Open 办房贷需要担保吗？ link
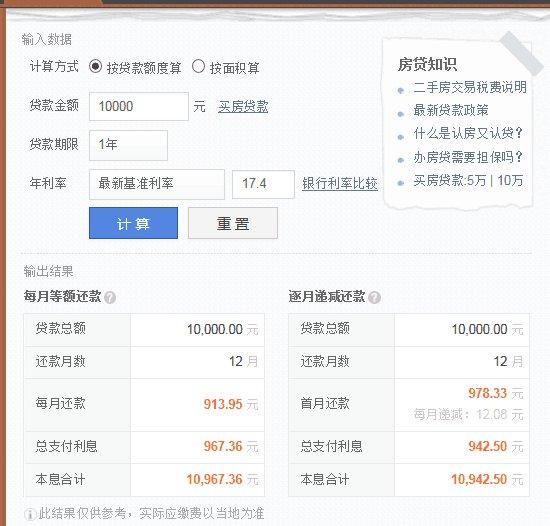The width and height of the screenshot is (550, 526). pyautogui.click(x=468, y=157)
